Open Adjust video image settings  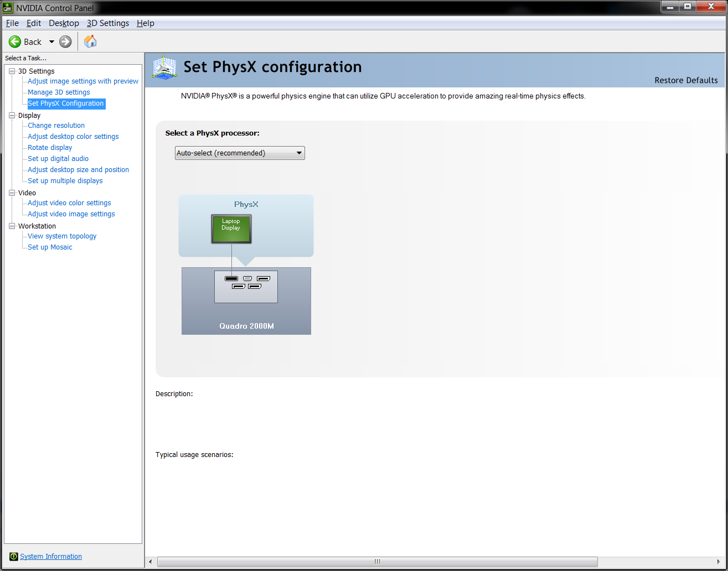tap(71, 214)
